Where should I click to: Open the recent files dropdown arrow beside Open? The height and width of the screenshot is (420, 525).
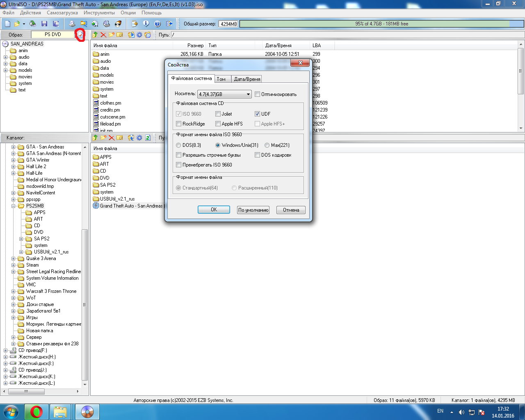(x=24, y=24)
